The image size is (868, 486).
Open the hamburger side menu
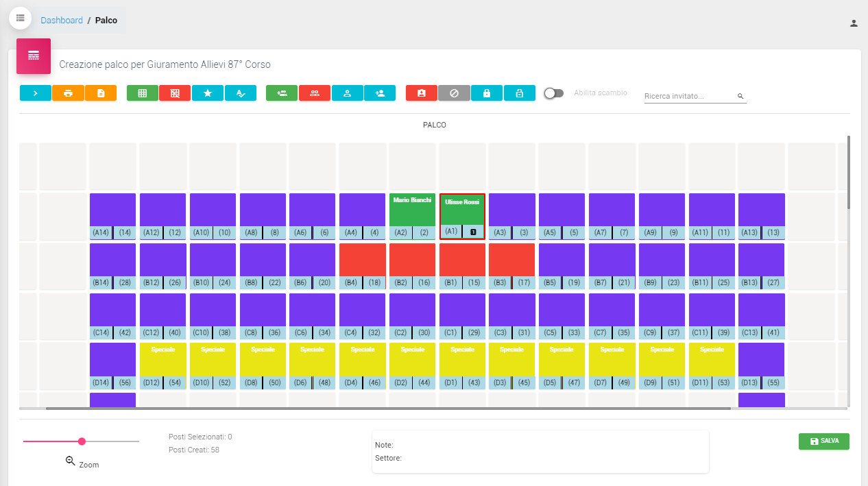[20, 18]
